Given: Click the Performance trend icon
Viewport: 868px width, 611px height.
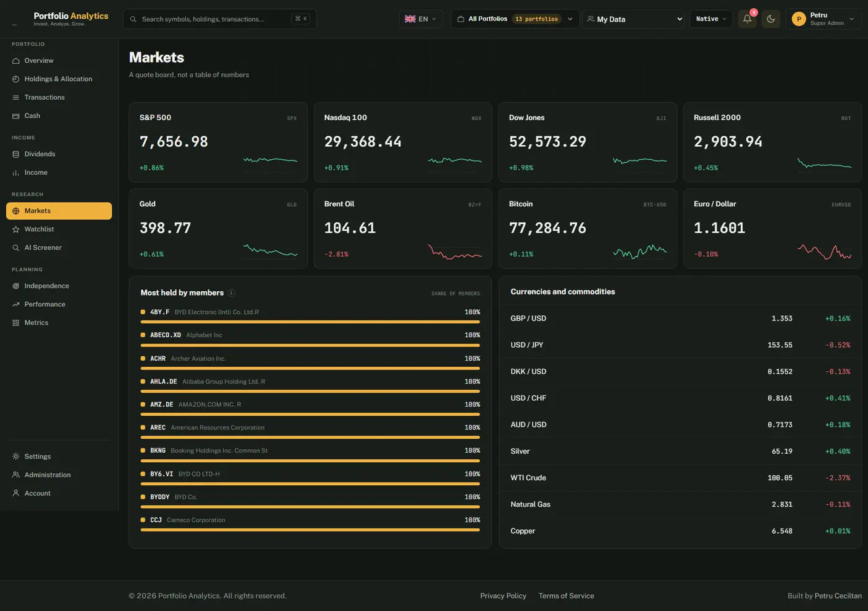Looking at the screenshot, I should [16, 304].
